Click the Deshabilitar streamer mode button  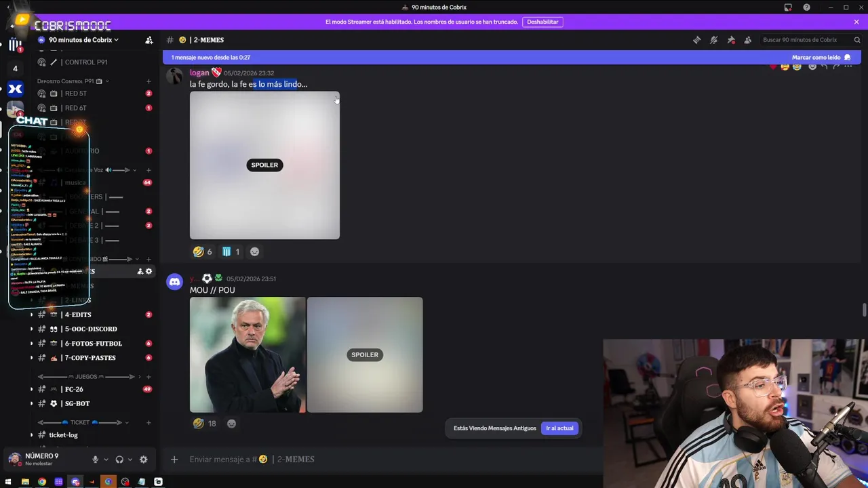542,22
